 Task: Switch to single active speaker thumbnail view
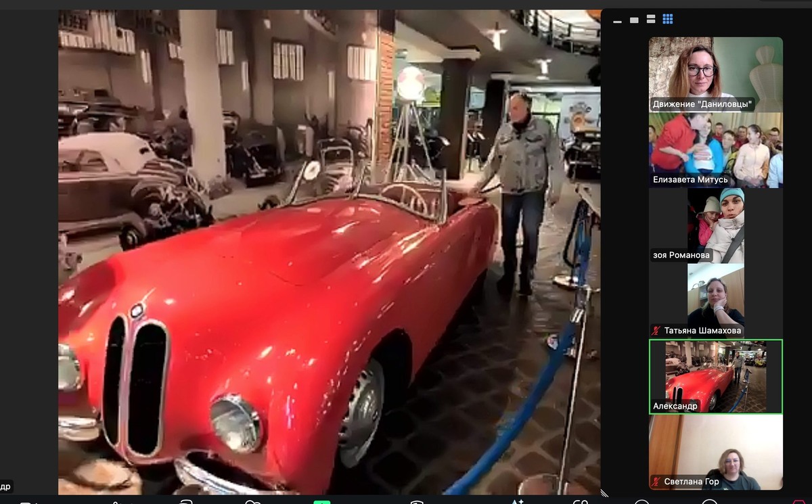pos(634,20)
